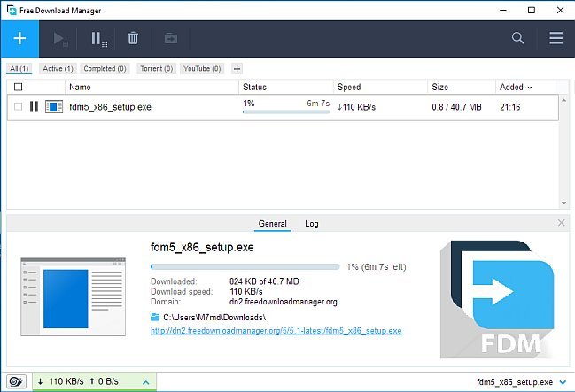The height and width of the screenshot is (392, 575).
Task: Click the file type icon beside fdm5_x86_setup.exe
Action: pos(54,106)
